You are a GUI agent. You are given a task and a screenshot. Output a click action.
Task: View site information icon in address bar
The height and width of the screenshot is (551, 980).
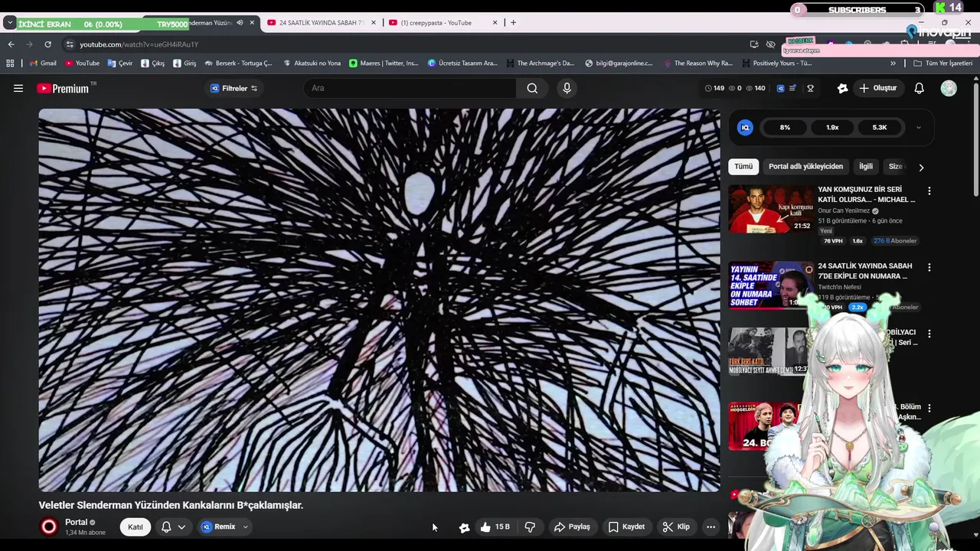pyautogui.click(x=70, y=44)
